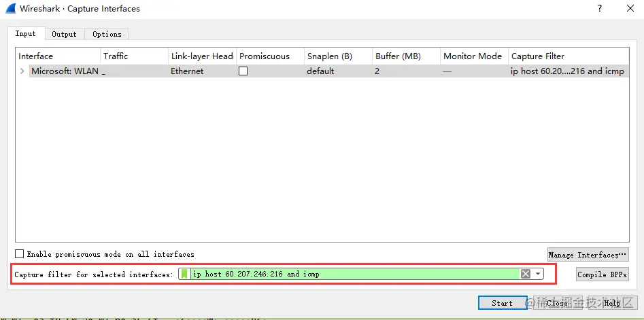Click the question mark help icon in title bar
The width and height of the screenshot is (644, 320).
pyautogui.click(x=600, y=8)
